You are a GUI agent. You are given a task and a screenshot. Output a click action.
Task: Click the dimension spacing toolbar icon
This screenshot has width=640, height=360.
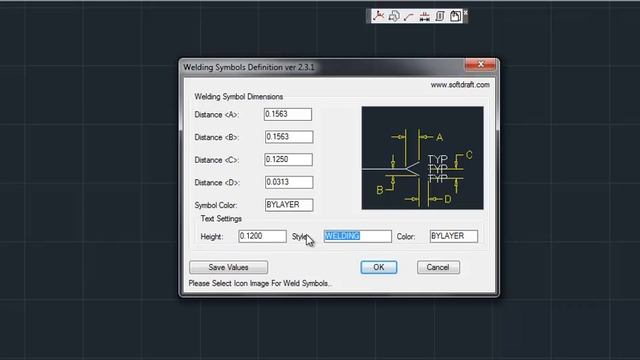click(x=424, y=17)
